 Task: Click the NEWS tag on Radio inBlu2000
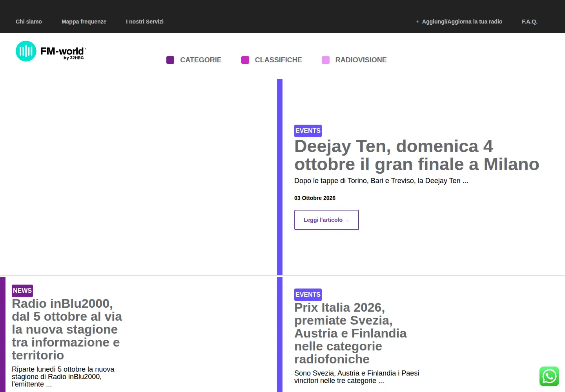click(22, 291)
